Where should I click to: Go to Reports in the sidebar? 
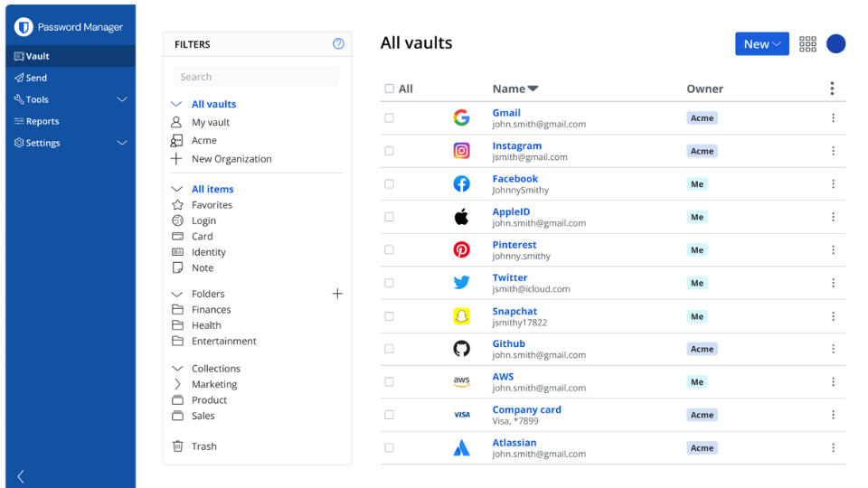point(42,121)
